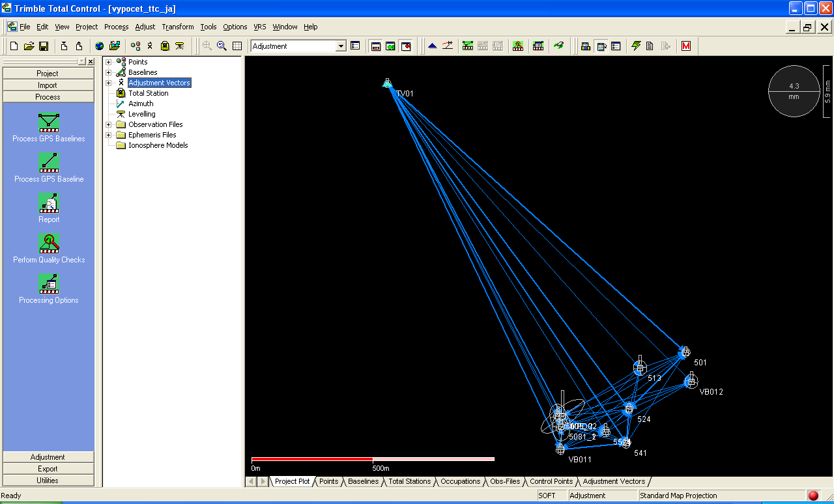Image resolution: width=834 pixels, height=504 pixels.
Task: Toggle the red-bar window view button
Action: pyautogui.click(x=375, y=46)
